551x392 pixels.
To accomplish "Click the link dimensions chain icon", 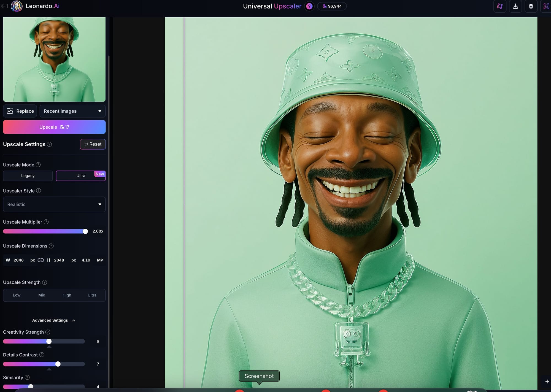I will point(41,260).
